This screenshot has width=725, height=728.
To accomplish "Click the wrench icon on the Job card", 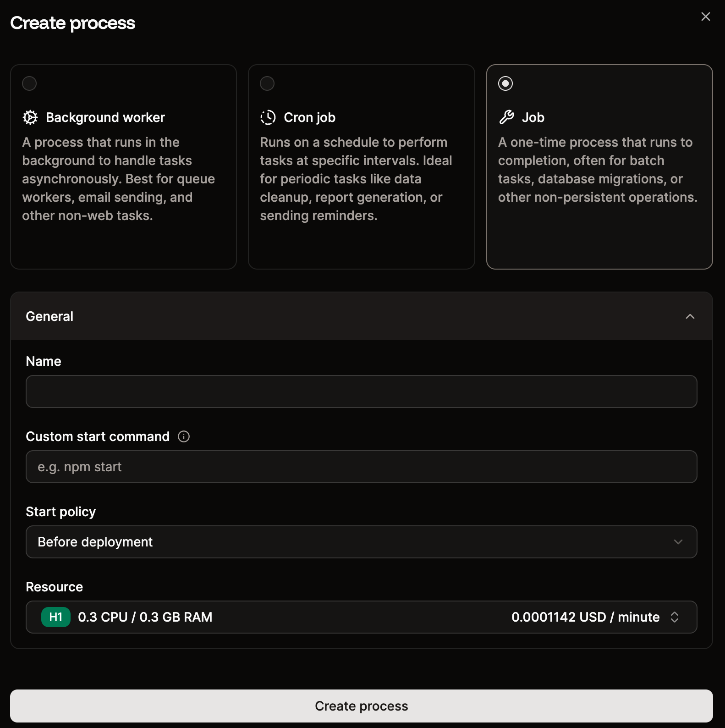I will pyautogui.click(x=507, y=117).
